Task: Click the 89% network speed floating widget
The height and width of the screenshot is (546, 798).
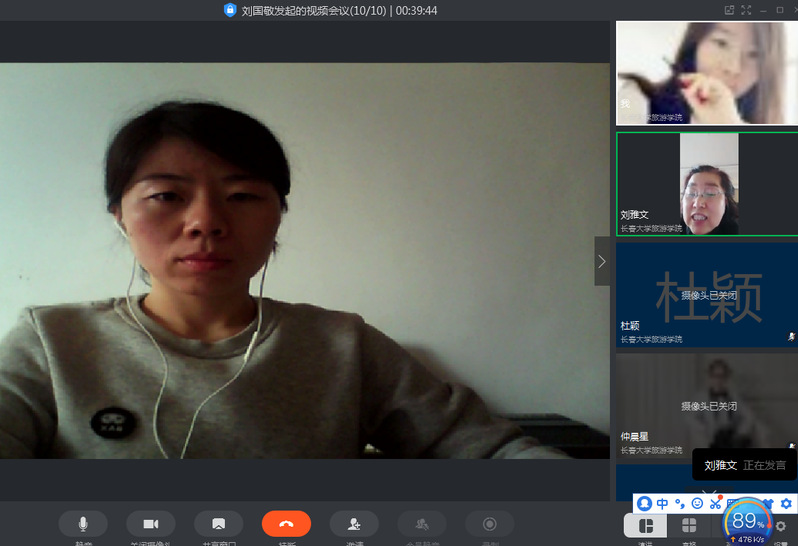Action: 748,523
